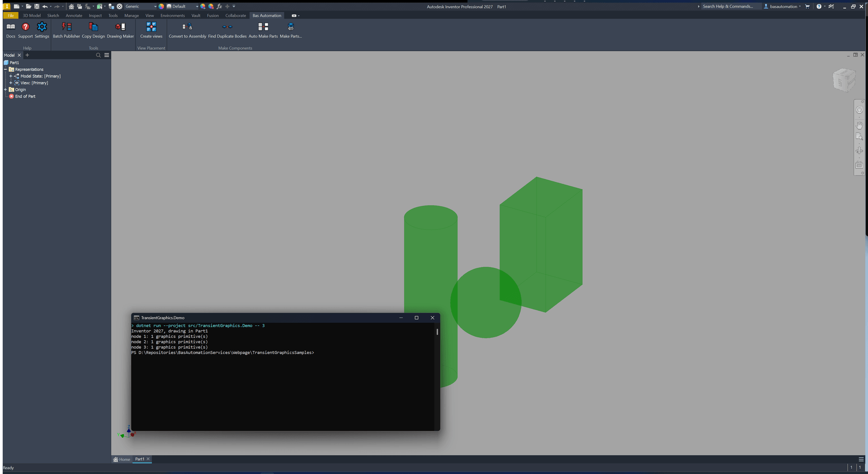This screenshot has height=474, width=868.
Task: Switch to the Environments ribbon tab
Action: (x=173, y=15)
